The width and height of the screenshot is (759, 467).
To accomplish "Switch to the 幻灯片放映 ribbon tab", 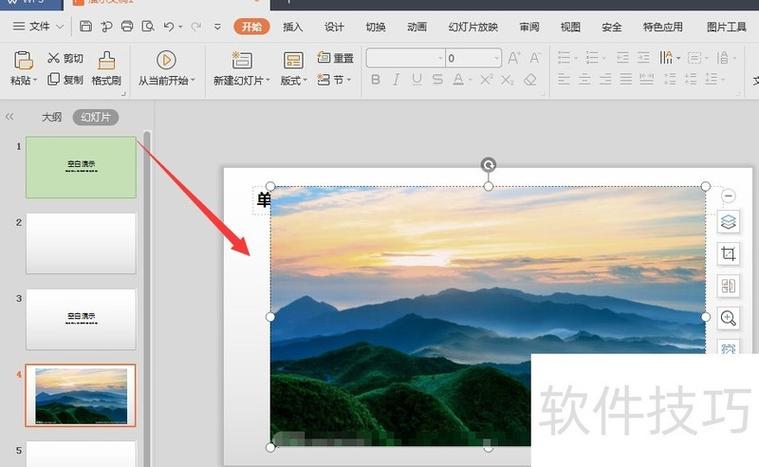I will [x=473, y=27].
